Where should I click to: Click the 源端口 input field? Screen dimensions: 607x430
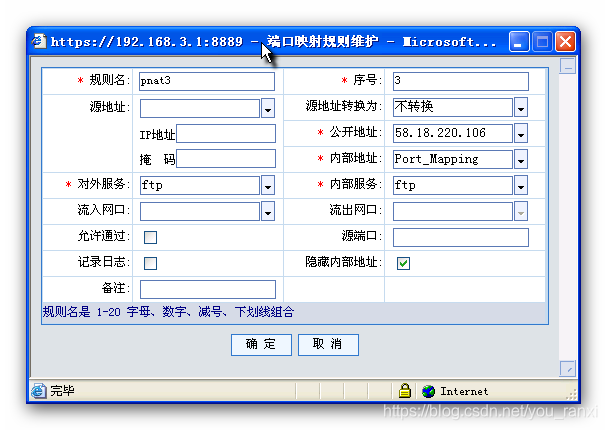coord(460,237)
